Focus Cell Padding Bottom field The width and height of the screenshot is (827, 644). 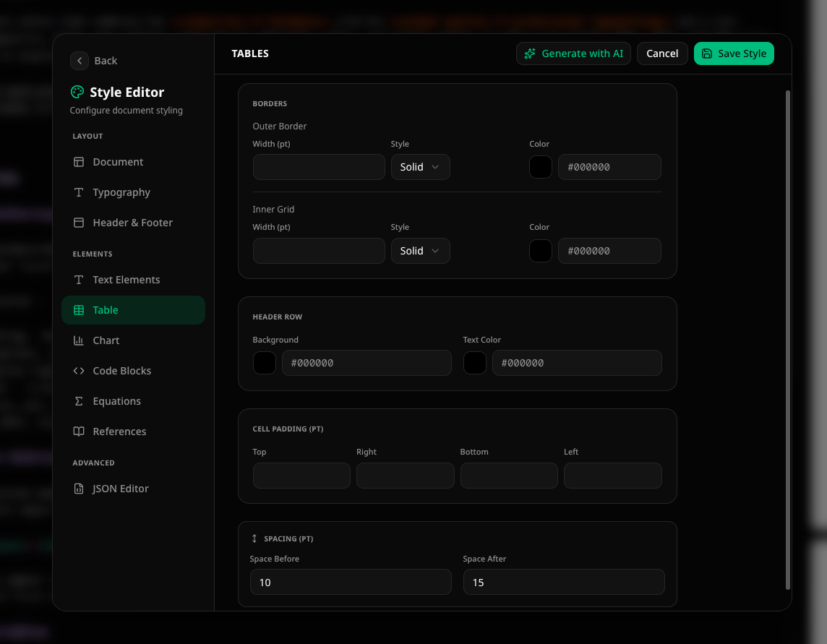coord(509,476)
